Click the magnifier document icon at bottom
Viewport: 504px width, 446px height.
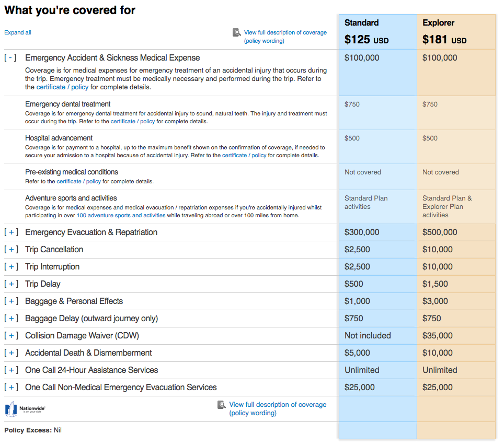[222, 405]
